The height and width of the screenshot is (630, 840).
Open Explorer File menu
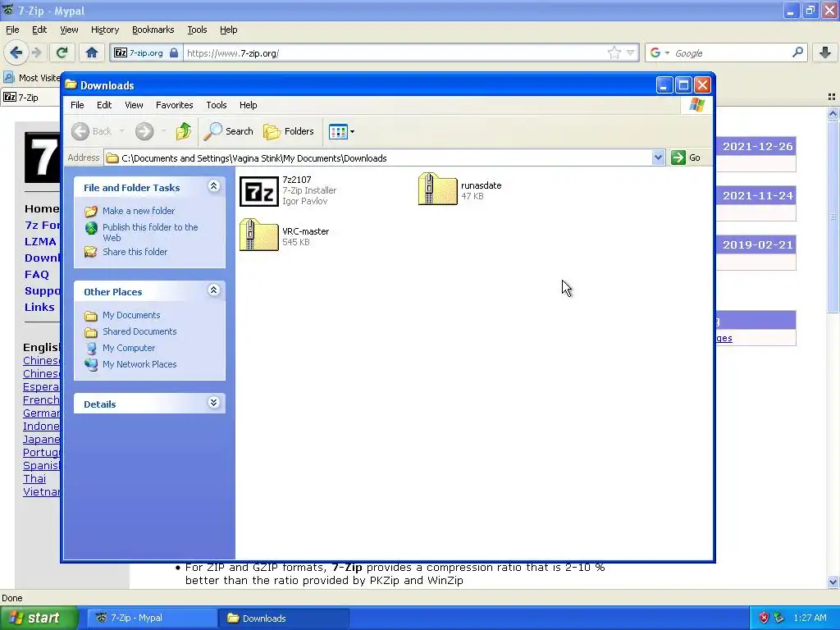77,105
